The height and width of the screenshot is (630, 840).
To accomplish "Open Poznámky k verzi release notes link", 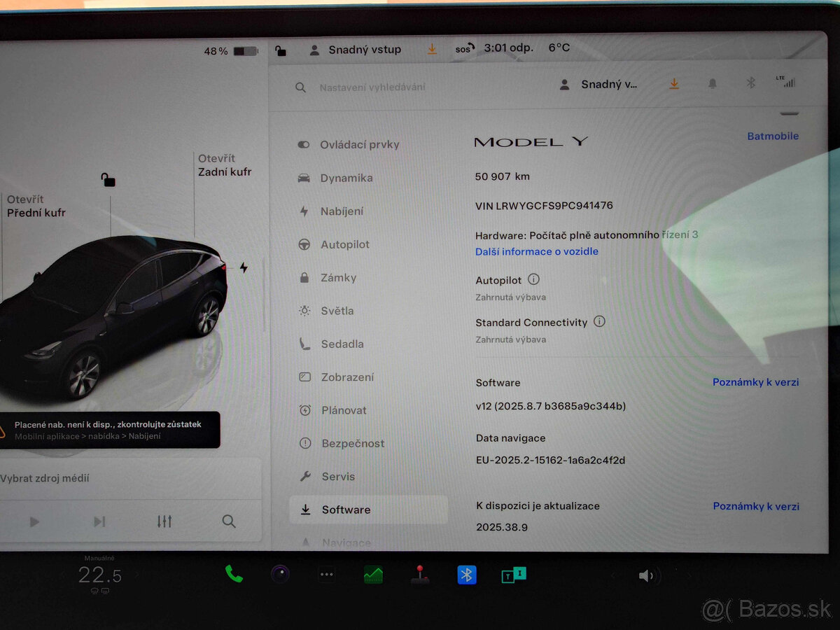I will click(755, 381).
